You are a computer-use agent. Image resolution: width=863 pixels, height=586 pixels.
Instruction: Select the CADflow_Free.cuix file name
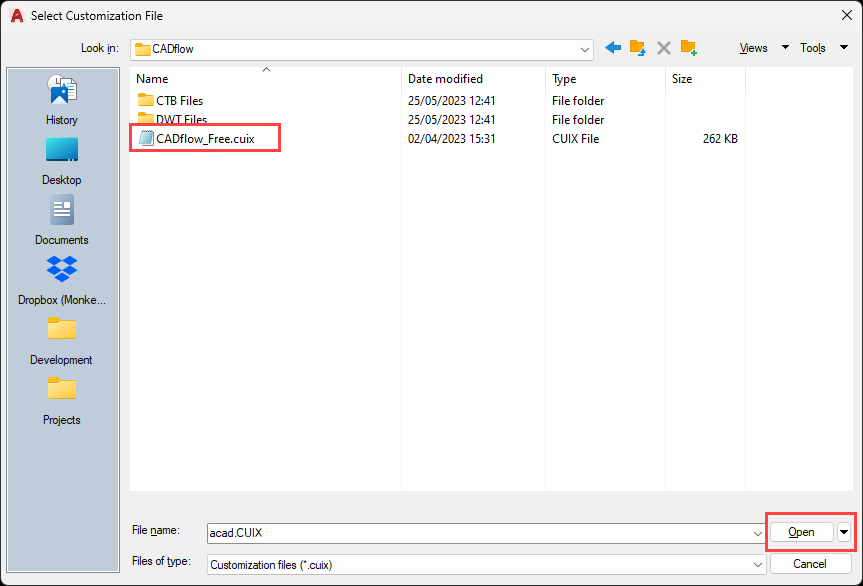pos(205,139)
